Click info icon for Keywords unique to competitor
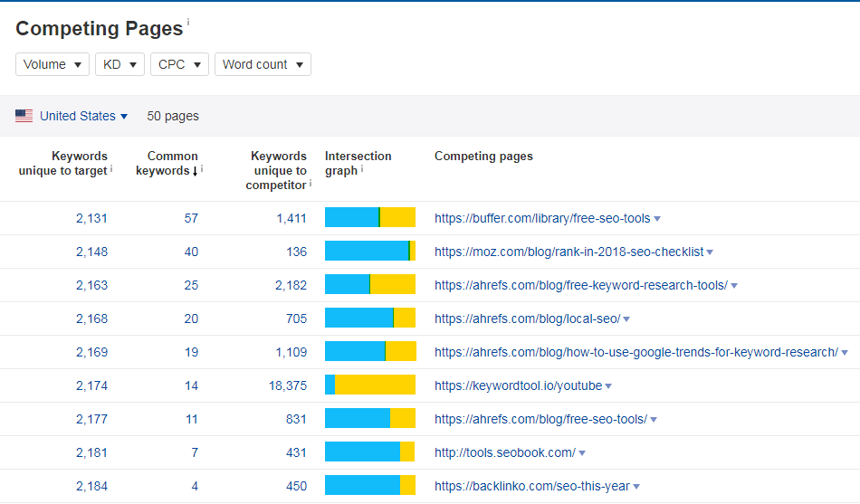This screenshot has height=504, width=860. point(311,184)
